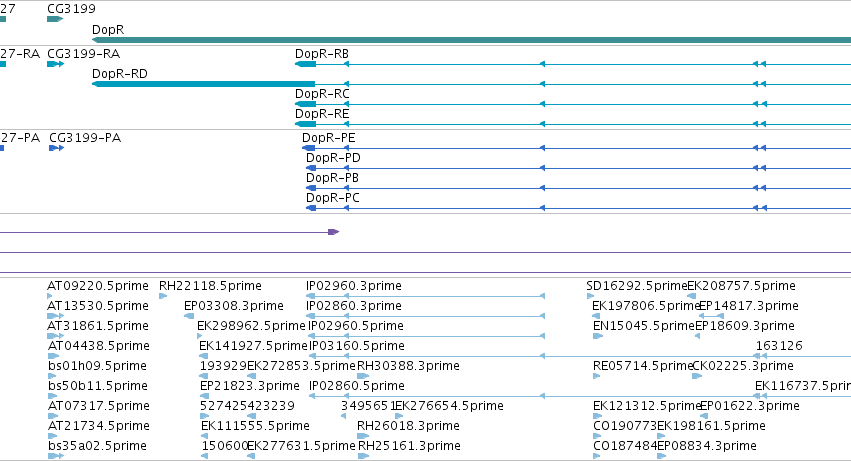The image size is (851, 461).
Task: Click EST EK298962.5prime
Action: click(251, 326)
